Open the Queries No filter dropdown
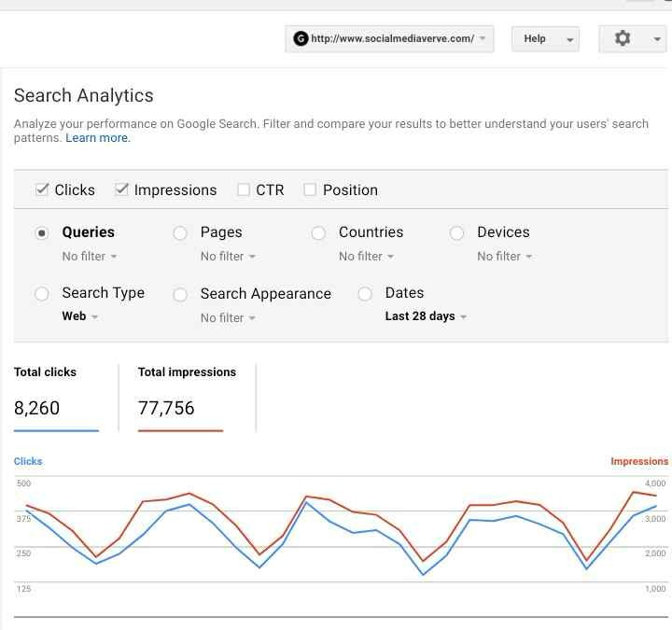 pyautogui.click(x=90, y=257)
